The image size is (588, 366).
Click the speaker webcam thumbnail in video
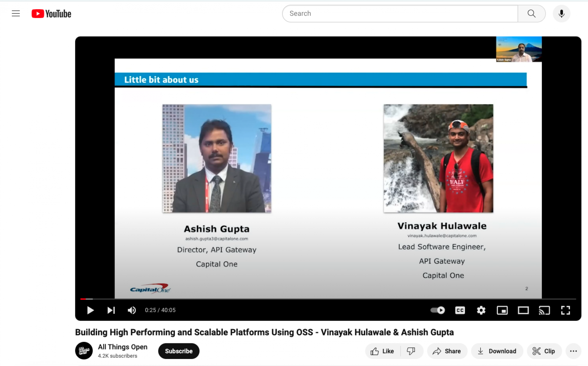tap(519, 49)
